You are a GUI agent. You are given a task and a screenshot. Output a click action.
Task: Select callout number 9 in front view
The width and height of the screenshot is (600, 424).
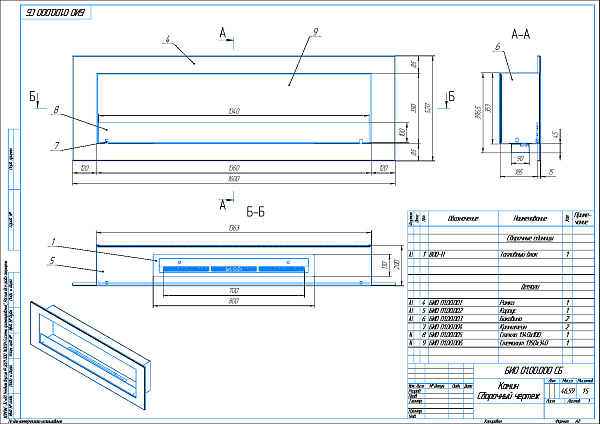coord(314,32)
